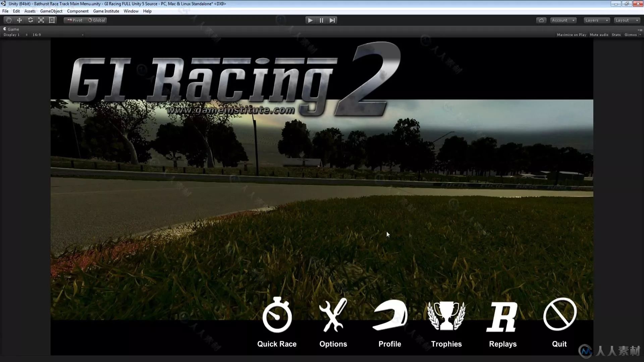Image resolution: width=644 pixels, height=362 pixels.
Task: Click the Quit label
Action: pos(559,344)
